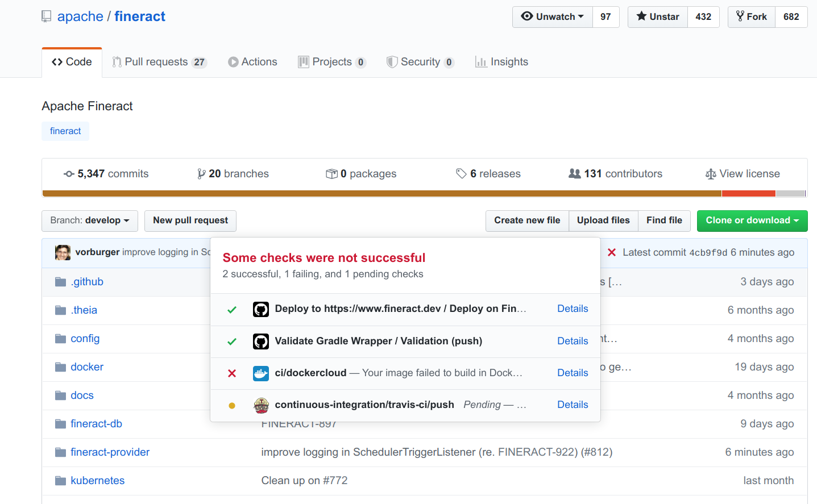This screenshot has width=817, height=504.
Task: Click the folder icon next to kubernetes
Action: coord(60,481)
